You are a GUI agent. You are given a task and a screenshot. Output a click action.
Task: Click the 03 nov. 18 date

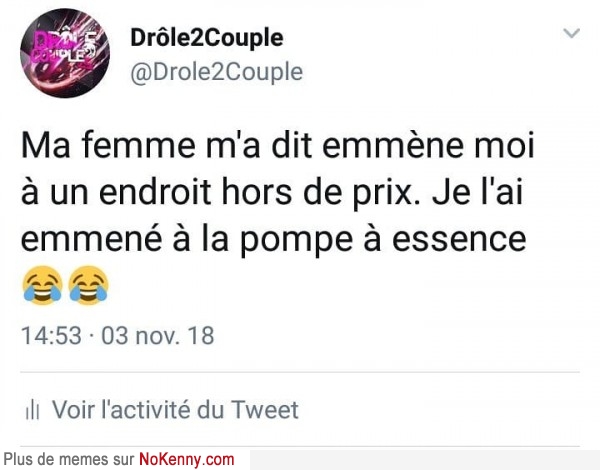tap(157, 336)
